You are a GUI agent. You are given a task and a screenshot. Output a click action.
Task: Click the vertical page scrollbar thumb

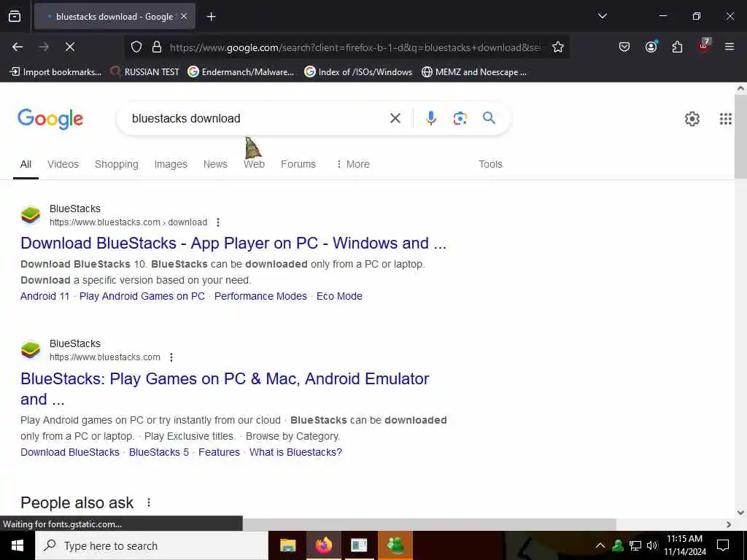(740, 137)
